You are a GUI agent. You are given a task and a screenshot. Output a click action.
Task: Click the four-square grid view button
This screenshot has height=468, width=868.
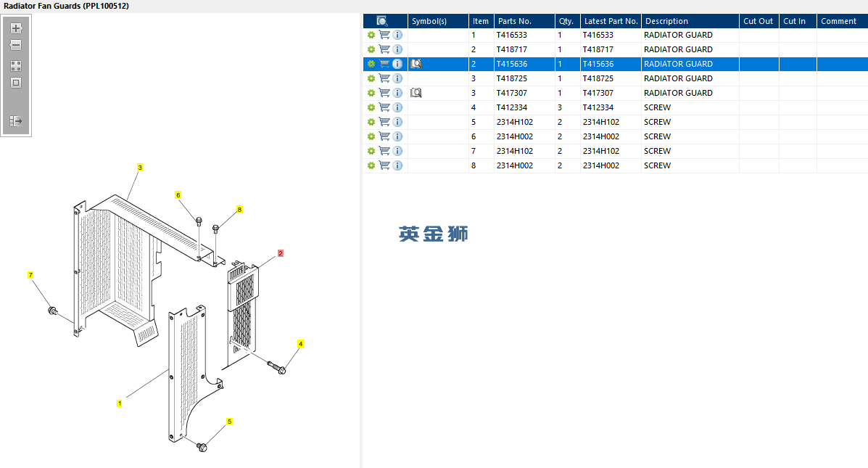pos(16,65)
